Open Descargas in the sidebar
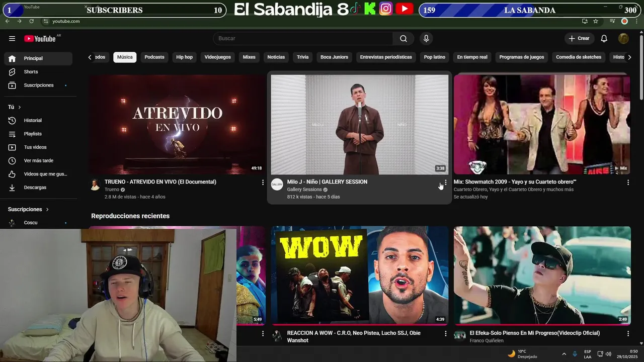Screen dimensions: 644x362 coord(38,188)
